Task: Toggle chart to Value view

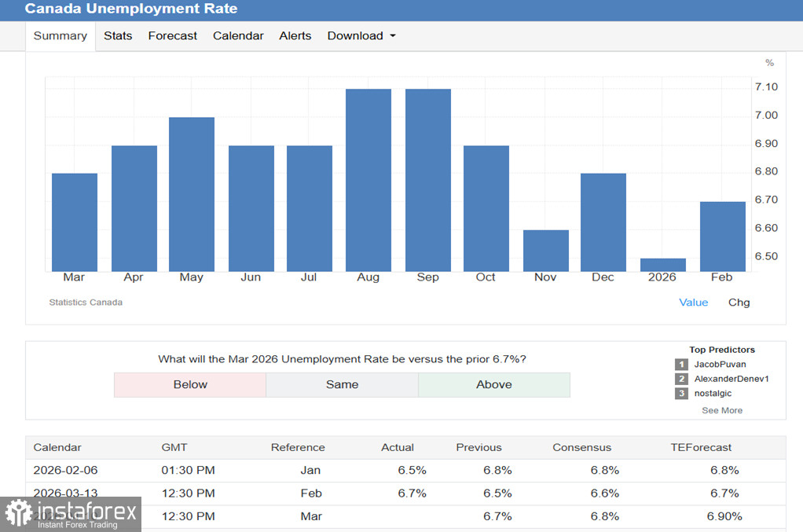Action: [693, 303]
